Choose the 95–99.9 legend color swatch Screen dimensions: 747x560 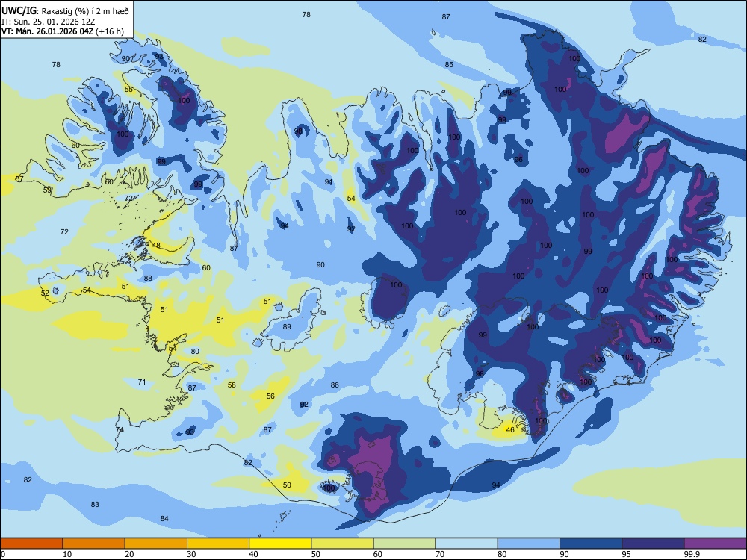pos(653,544)
